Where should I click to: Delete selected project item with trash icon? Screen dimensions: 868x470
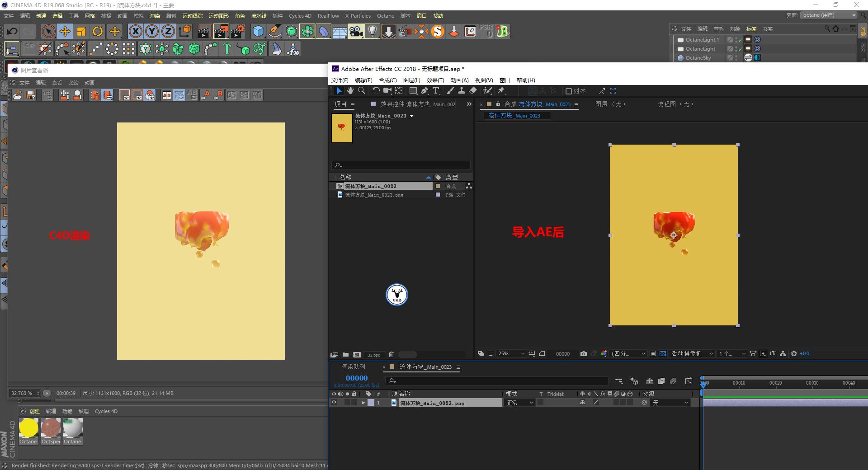point(392,355)
